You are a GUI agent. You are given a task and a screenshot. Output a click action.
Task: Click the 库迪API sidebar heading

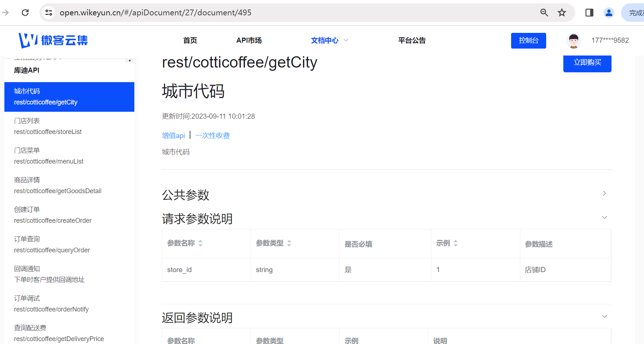pyautogui.click(x=27, y=70)
